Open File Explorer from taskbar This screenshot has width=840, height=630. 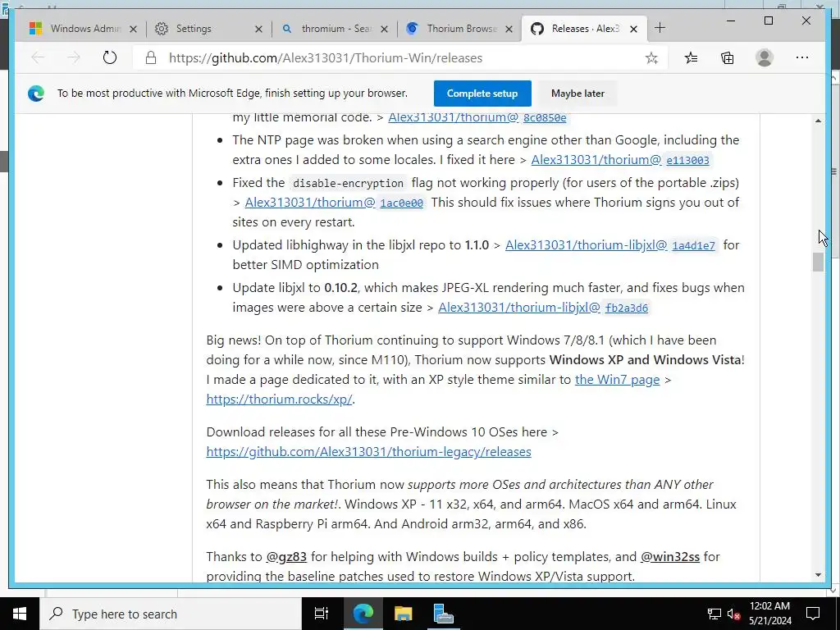point(403,614)
